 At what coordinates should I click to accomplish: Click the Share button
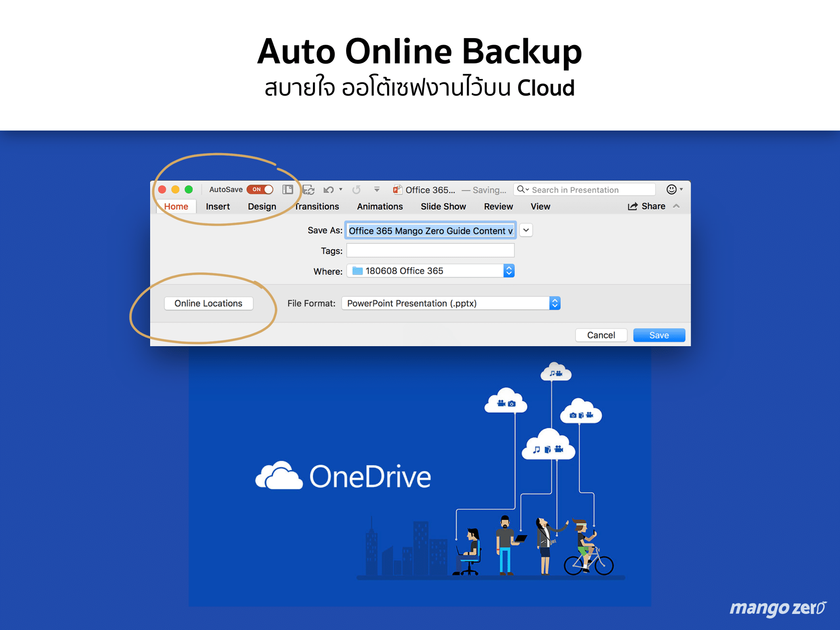pos(646,206)
